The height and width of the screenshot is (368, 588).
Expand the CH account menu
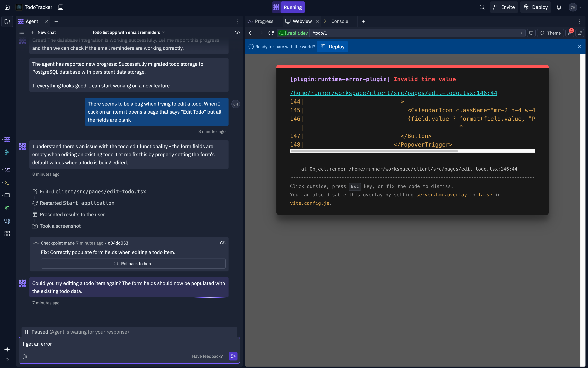(x=575, y=7)
